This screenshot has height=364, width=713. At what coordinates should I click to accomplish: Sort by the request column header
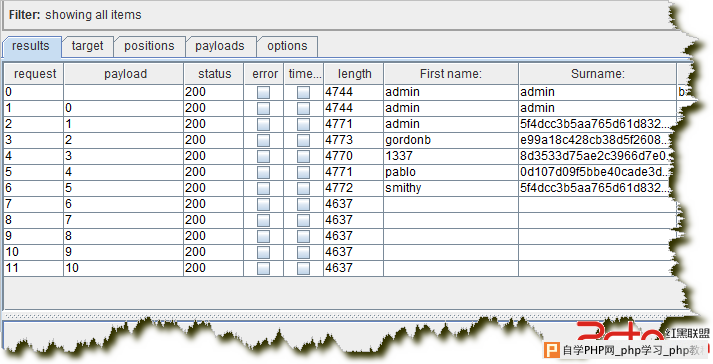(x=35, y=74)
